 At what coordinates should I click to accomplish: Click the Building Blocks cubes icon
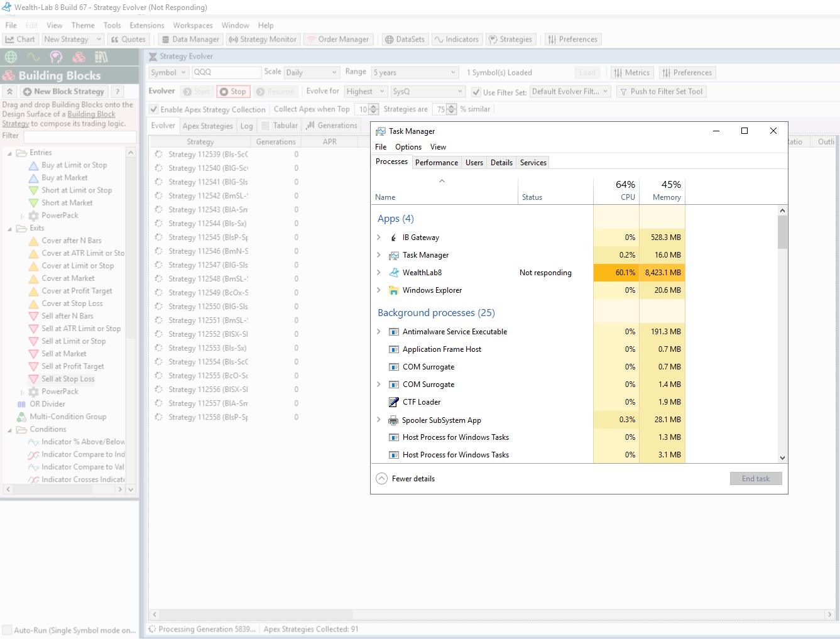(x=79, y=57)
